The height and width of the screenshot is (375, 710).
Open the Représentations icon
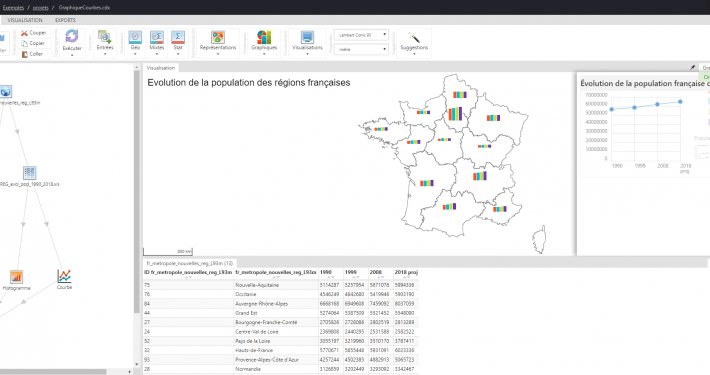218,37
